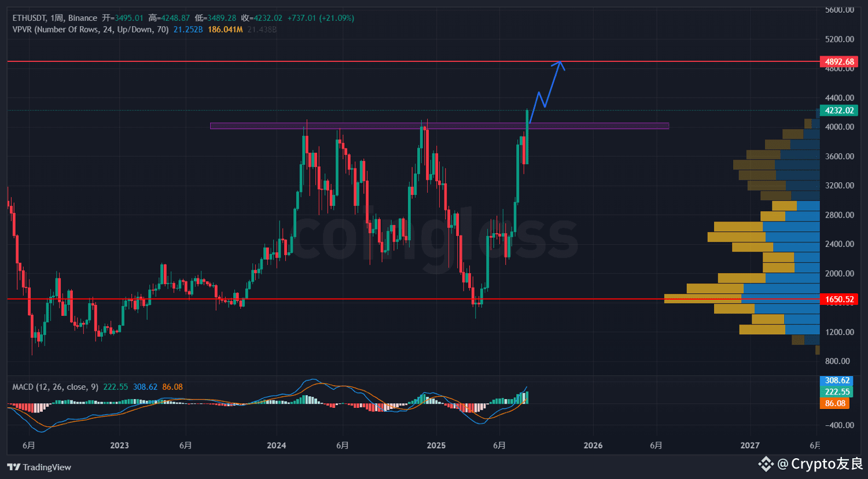Click the low value 3489.28
This screenshot has width=868, height=479.
point(222,18)
